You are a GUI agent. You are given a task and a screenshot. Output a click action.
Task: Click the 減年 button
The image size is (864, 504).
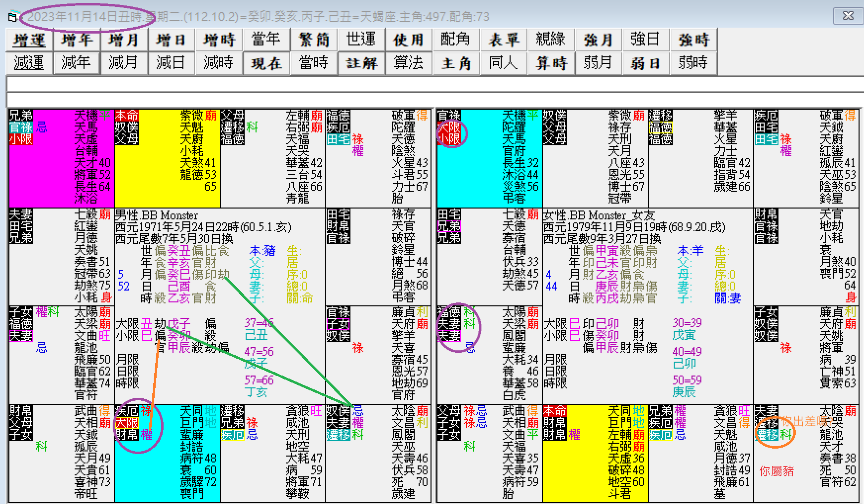(x=77, y=63)
